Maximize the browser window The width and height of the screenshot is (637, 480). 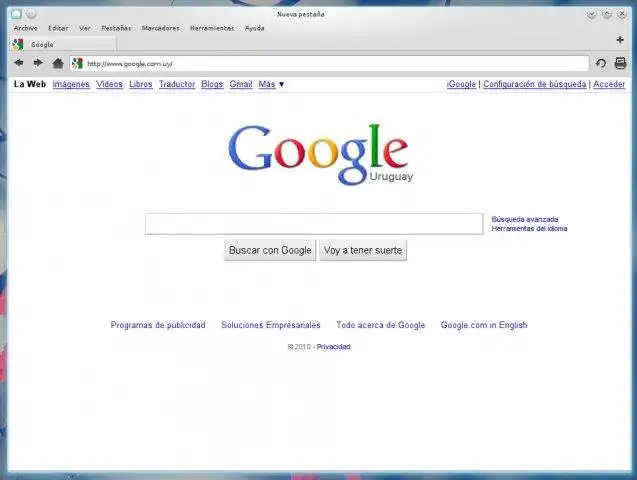tap(607, 15)
